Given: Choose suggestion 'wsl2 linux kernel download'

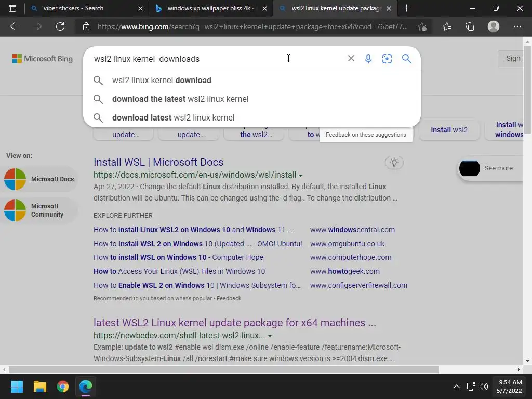Looking at the screenshot, I should (x=252, y=80).
